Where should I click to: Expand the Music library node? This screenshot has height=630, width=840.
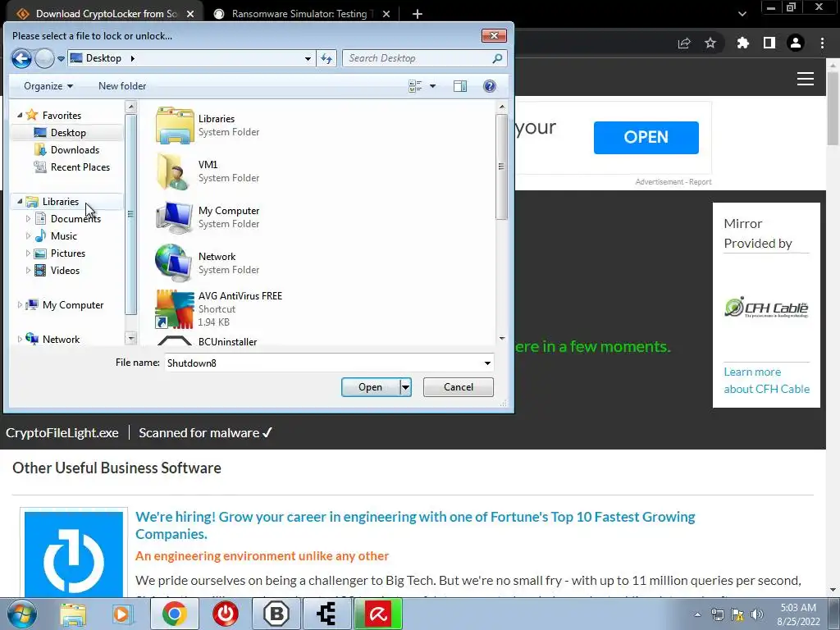pos(28,235)
